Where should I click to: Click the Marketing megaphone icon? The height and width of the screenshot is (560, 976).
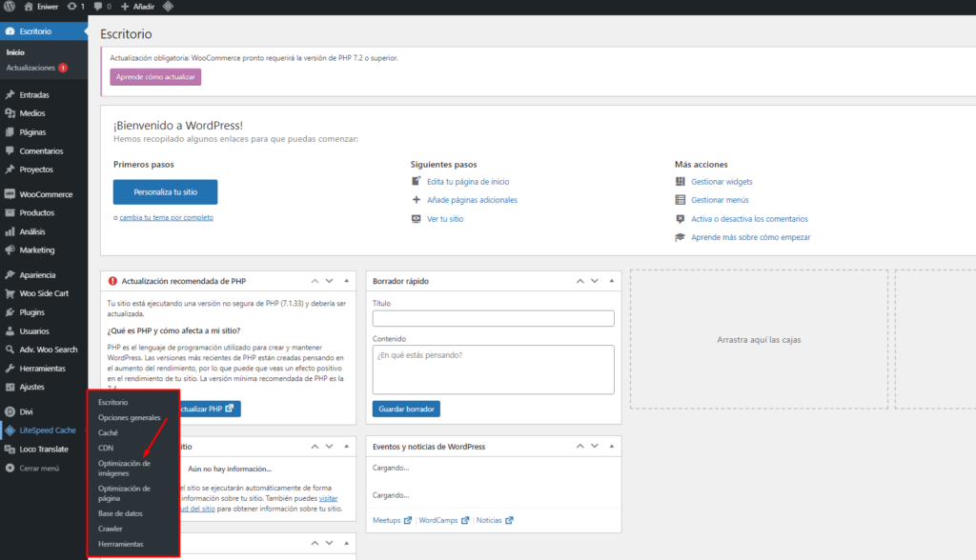10,250
